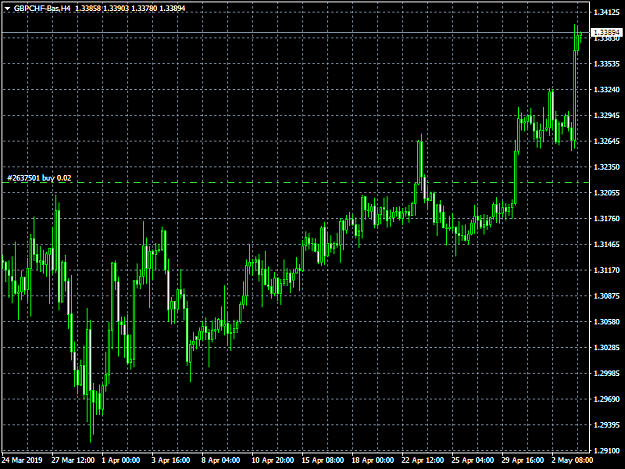Click the 1.32055 price axis label
Viewport: 625px width, 469px height.
(x=607, y=193)
